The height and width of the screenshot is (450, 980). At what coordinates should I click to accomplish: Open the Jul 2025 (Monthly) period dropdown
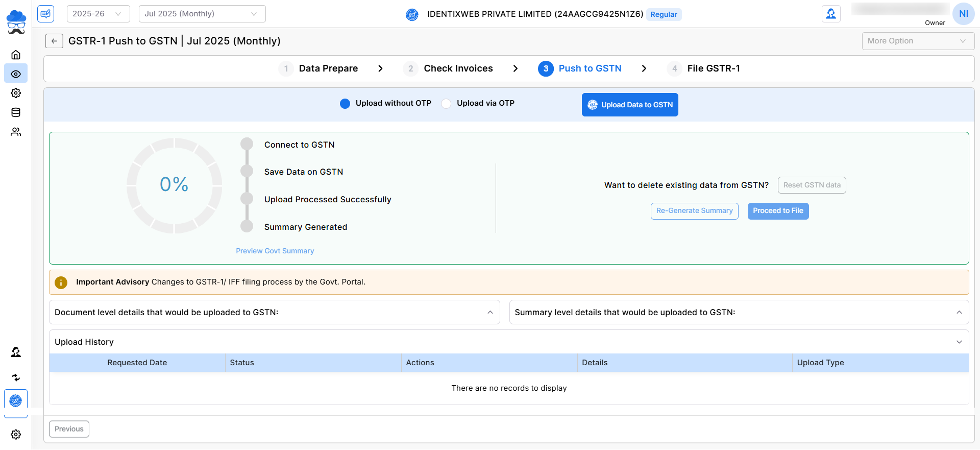click(x=202, y=14)
